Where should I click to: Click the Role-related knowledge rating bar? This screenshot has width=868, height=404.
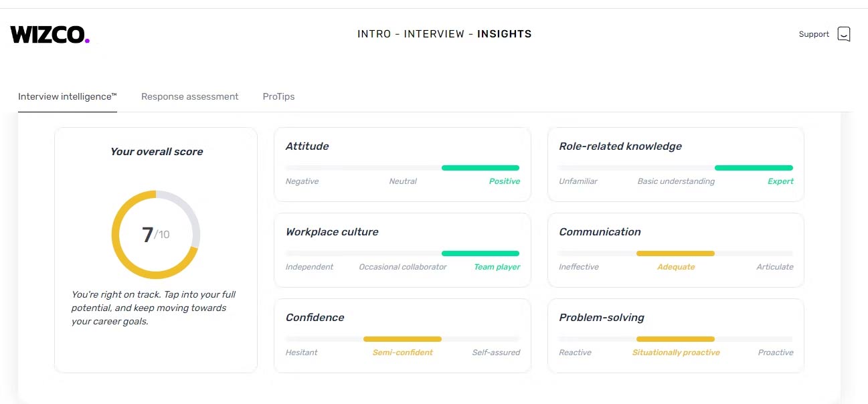[x=676, y=168]
